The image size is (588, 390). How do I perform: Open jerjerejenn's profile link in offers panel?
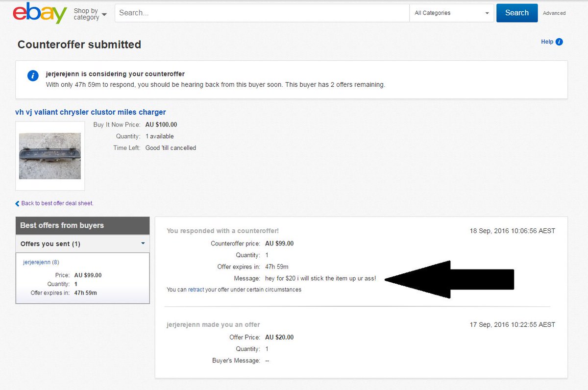pyautogui.click(x=37, y=262)
